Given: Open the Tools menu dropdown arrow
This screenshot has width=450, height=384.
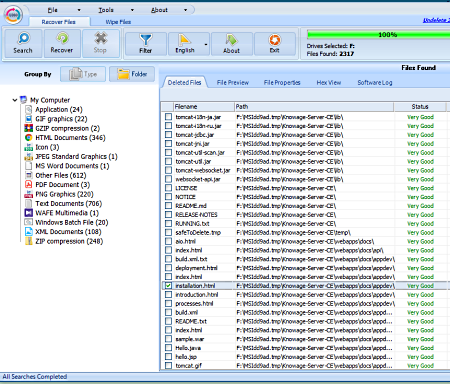Looking at the screenshot, I should pyautogui.click(x=132, y=10).
